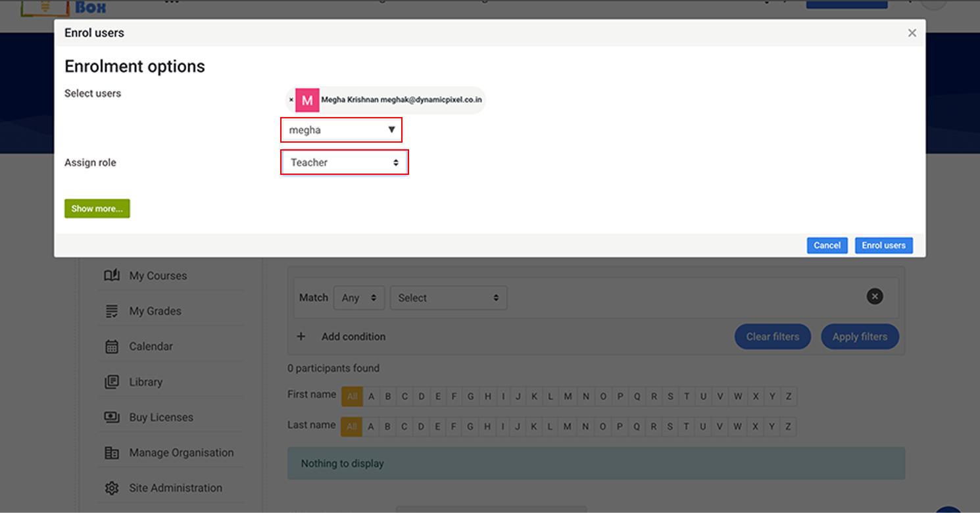The width and height of the screenshot is (980, 513).
Task: Filter Last name by letter Q
Action: tap(637, 427)
